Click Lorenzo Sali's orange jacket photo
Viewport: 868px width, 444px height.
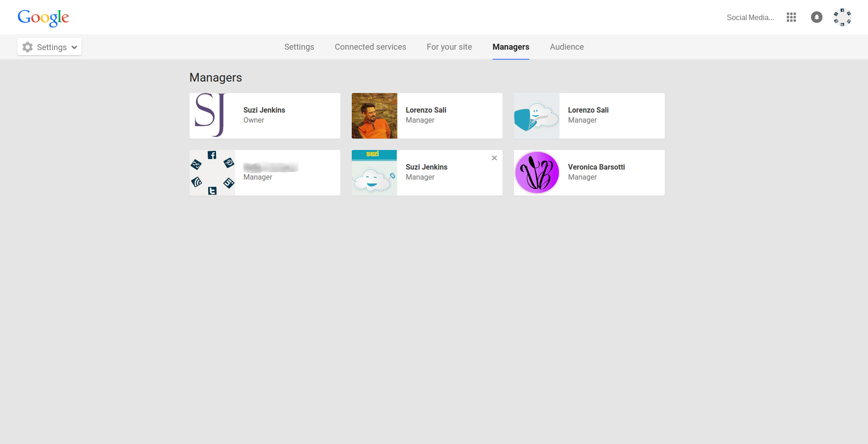click(x=375, y=116)
